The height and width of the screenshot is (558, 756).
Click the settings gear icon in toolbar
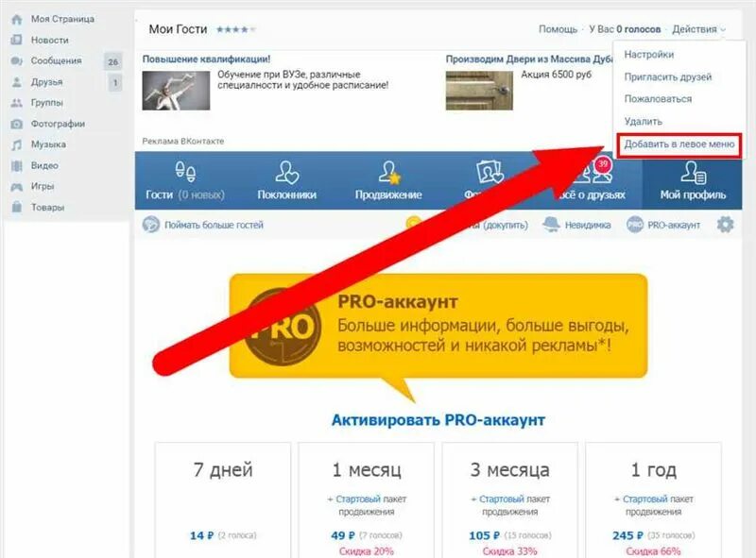coord(725,224)
